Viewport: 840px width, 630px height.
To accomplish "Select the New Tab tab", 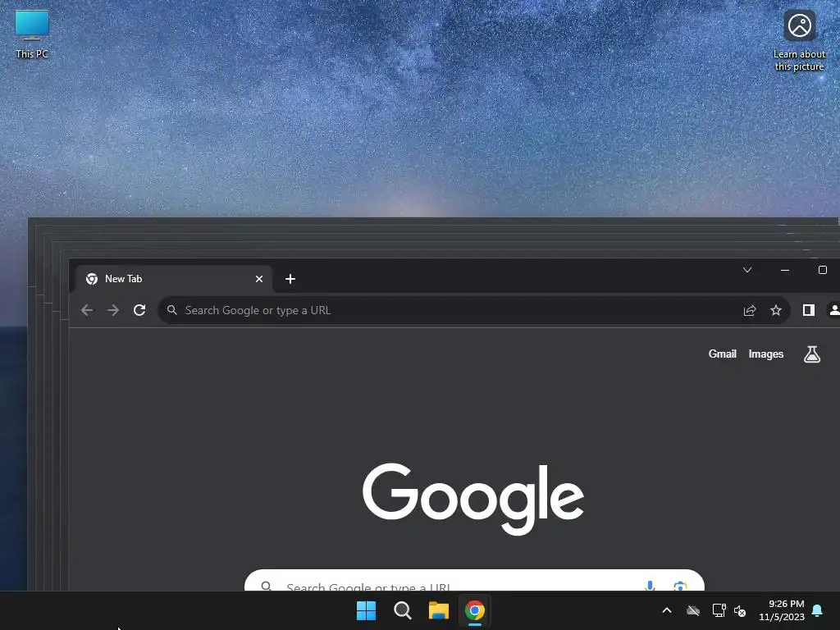I will click(x=174, y=279).
